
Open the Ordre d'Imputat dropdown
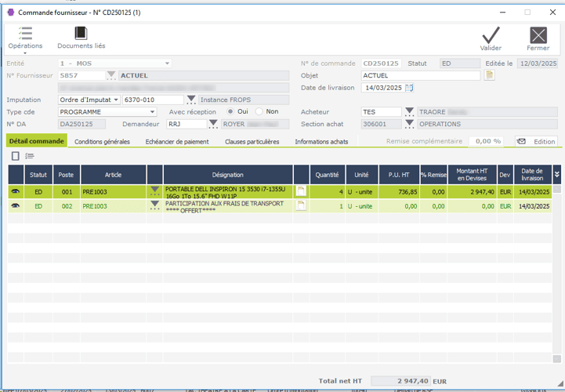[x=116, y=100]
